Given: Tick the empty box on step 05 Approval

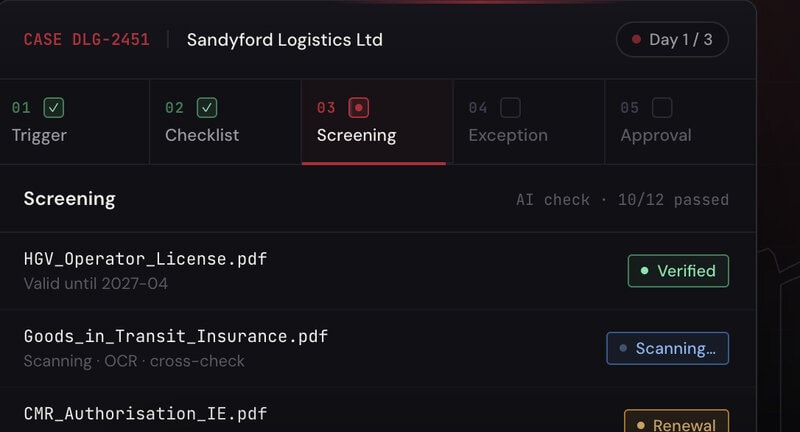Looking at the screenshot, I should (662, 108).
